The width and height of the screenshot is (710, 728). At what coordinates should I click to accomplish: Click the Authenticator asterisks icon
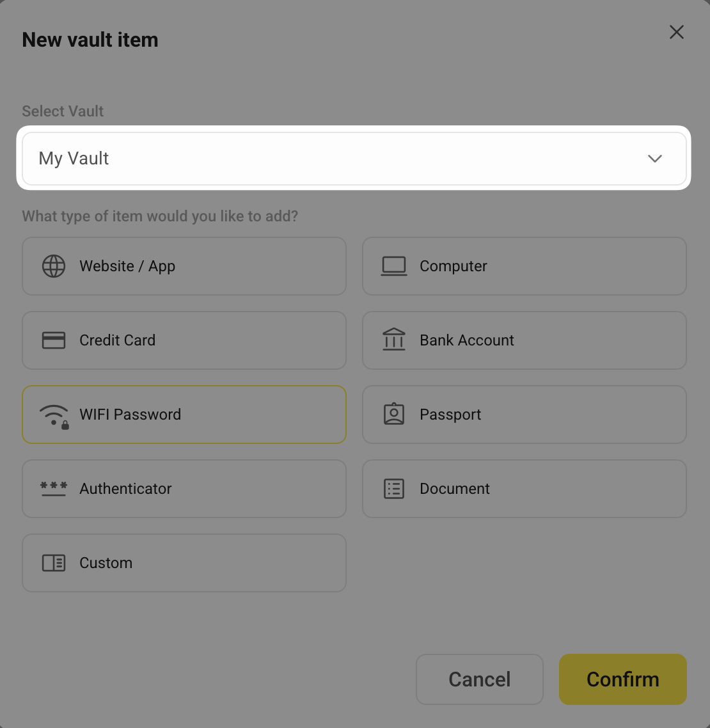point(54,489)
